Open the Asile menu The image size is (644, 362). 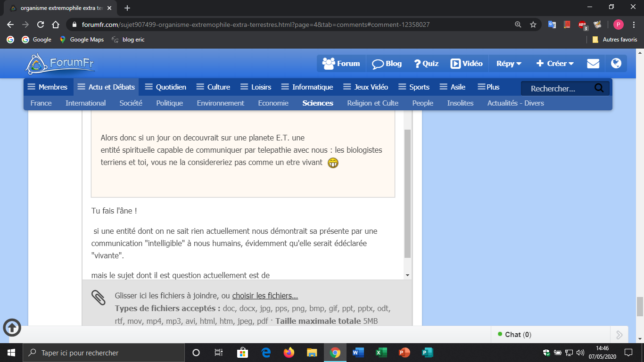(453, 87)
